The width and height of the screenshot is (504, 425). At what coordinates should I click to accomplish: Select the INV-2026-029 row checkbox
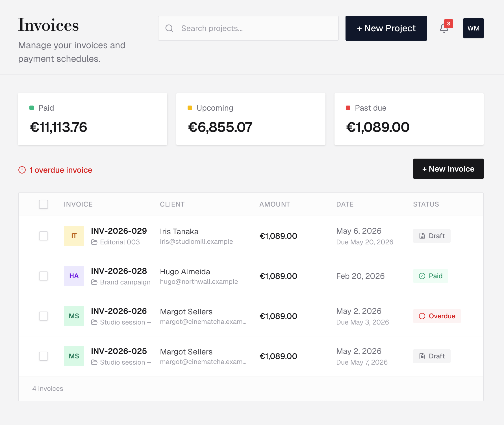[44, 236]
